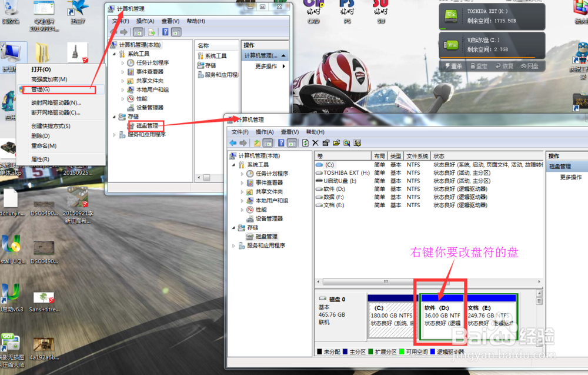Click the green safe icon beside TOSHIBA EXT (H:)
The height and width of the screenshot is (375, 588).
[x=451, y=16]
